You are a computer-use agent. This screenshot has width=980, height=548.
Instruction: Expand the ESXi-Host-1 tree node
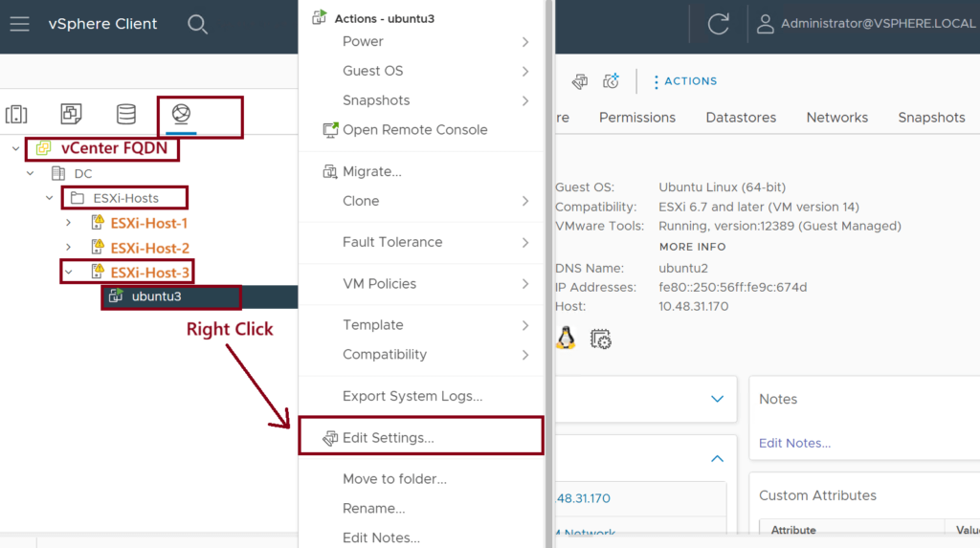click(69, 223)
